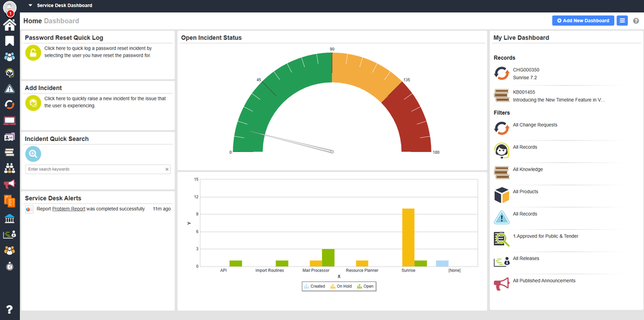This screenshot has height=320, width=644.
Task: Open the stopwatch sidebar icon
Action: point(10,266)
